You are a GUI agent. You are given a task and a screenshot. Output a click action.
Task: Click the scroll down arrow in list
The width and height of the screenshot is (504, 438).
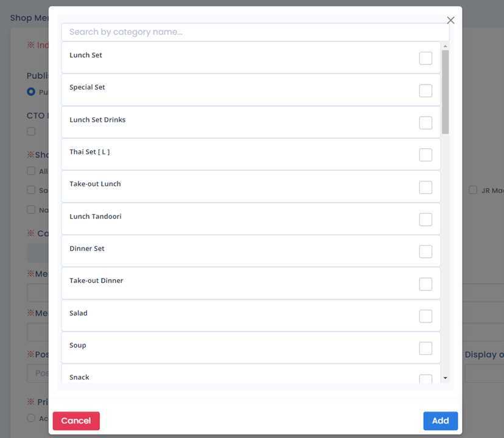point(445,378)
